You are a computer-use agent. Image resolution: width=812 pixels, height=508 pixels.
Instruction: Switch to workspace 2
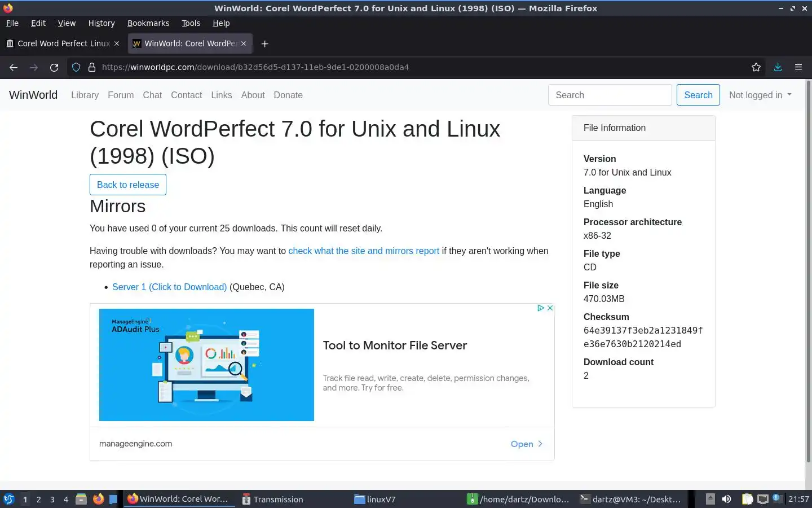tap(38, 500)
